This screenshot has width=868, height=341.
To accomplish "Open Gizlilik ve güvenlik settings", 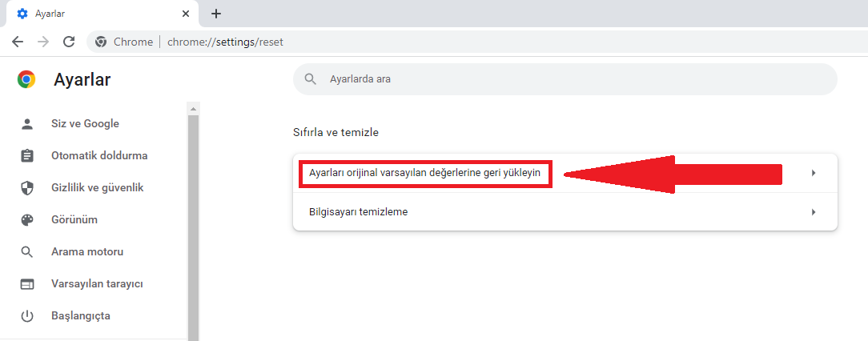I will point(98,187).
